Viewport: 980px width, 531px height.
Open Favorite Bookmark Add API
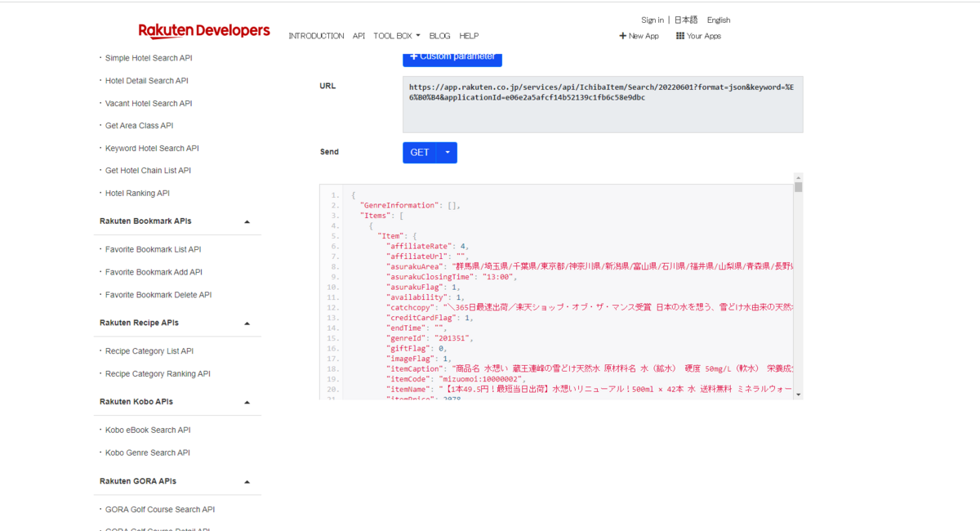(154, 272)
